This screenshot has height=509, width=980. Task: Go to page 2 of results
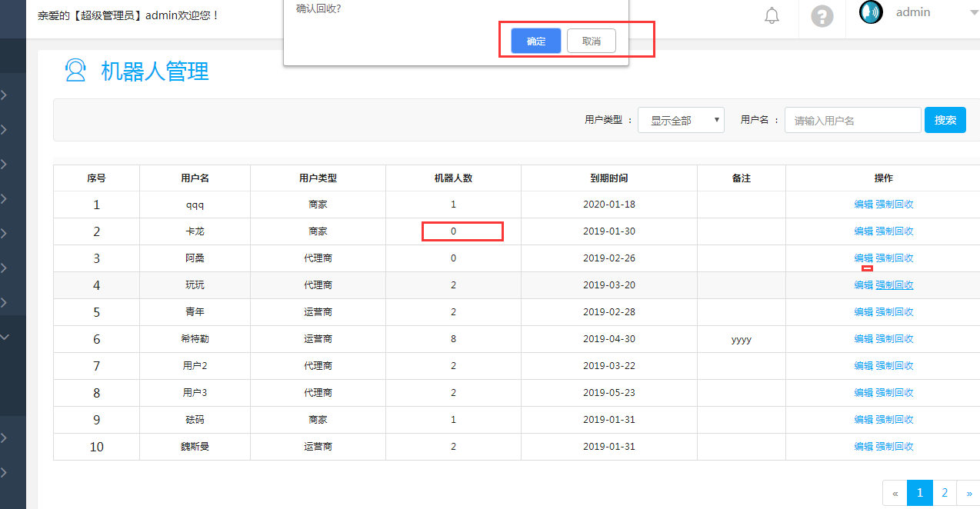945,493
